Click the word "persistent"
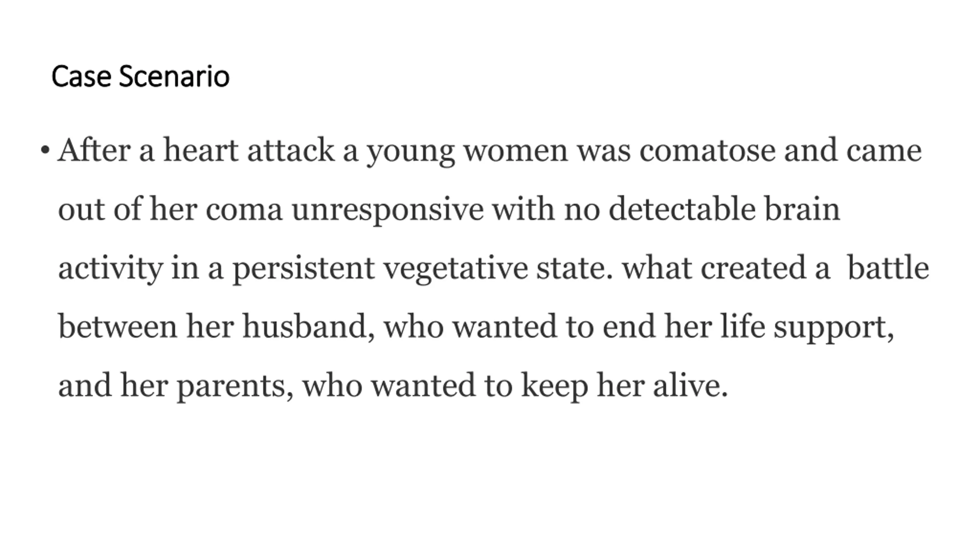Viewport: 980px width, 551px height. point(304,269)
